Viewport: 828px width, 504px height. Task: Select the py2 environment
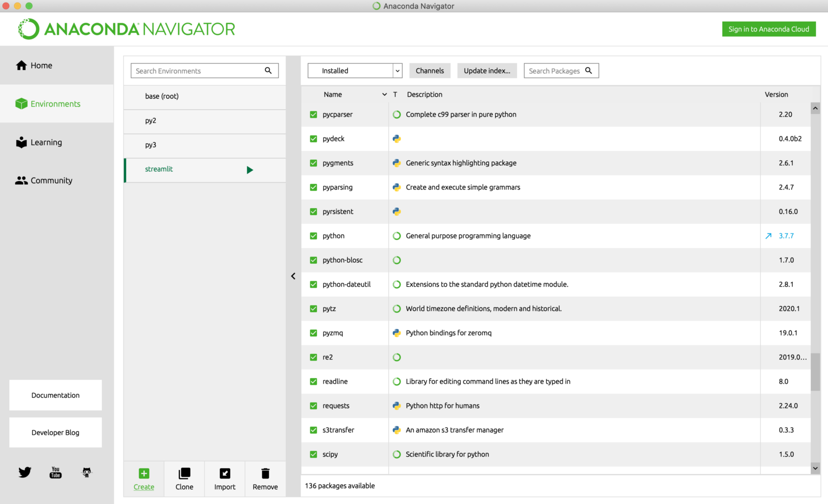(x=205, y=121)
